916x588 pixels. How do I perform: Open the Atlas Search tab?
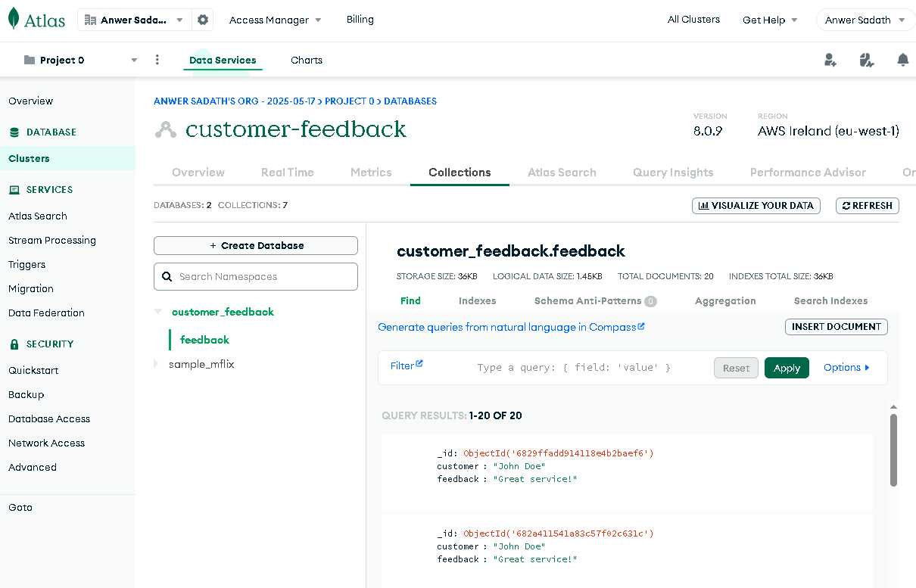(x=562, y=173)
